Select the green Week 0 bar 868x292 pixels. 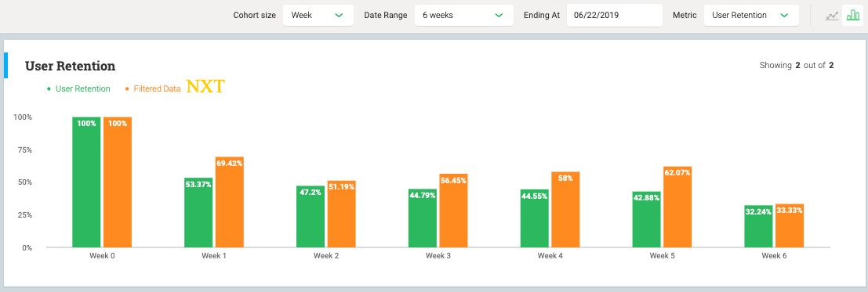point(86,182)
